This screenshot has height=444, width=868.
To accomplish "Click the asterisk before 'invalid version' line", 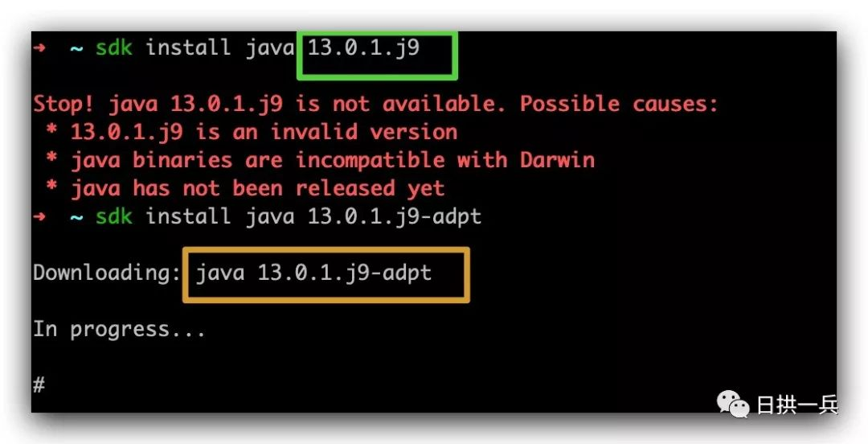I will tap(51, 131).
